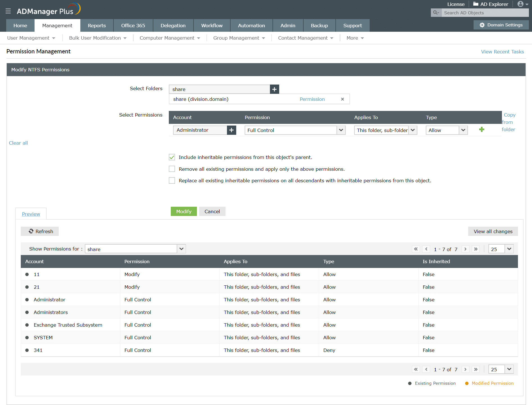Click the green Modify button
This screenshot has width=532, height=405.
tap(184, 211)
